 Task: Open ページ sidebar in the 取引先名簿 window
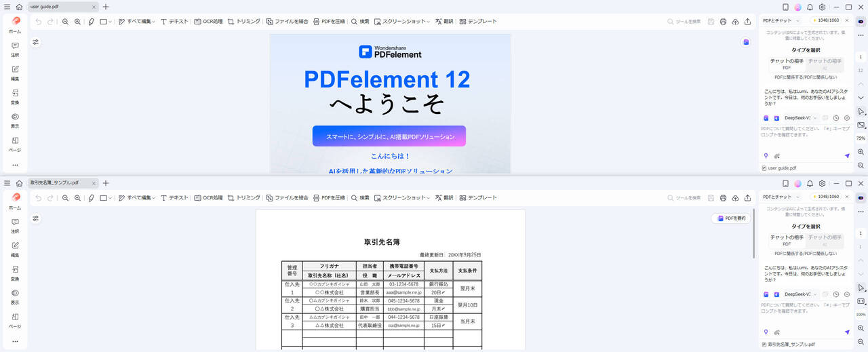point(15,320)
